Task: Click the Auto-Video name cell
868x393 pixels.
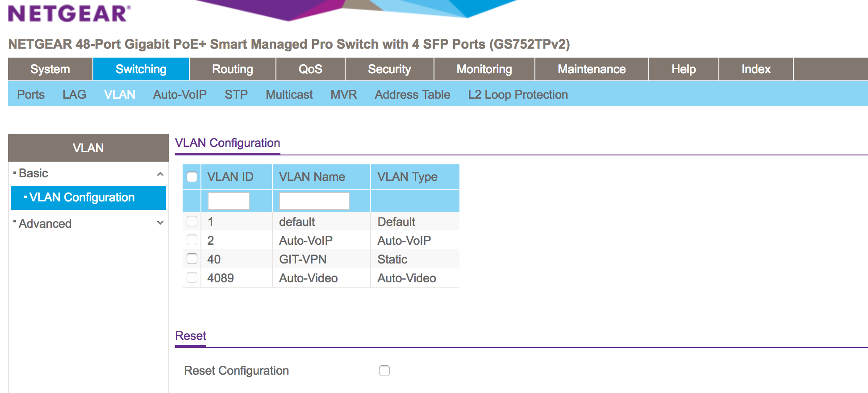Action: [321, 278]
